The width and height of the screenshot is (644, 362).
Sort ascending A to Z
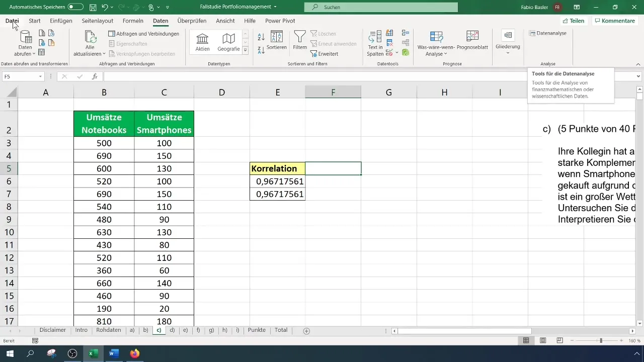pyautogui.click(x=261, y=37)
